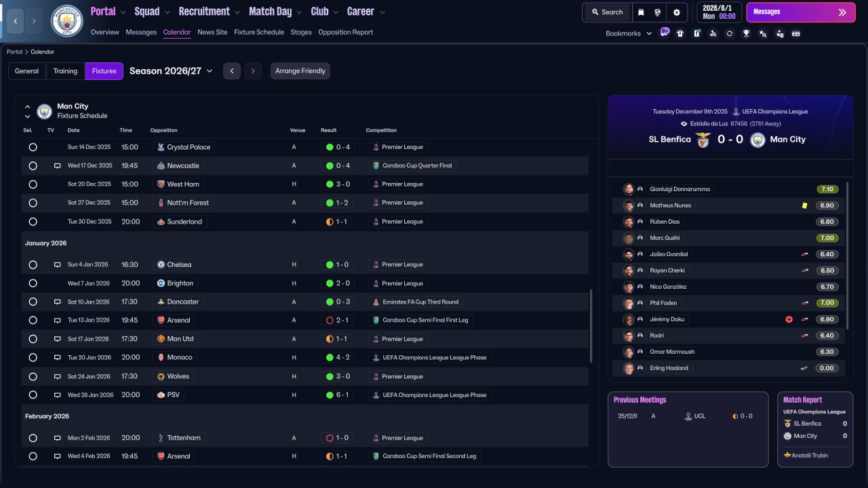Viewport: 868px width, 488px height.
Task: Open the News Site tab
Action: coord(212,32)
